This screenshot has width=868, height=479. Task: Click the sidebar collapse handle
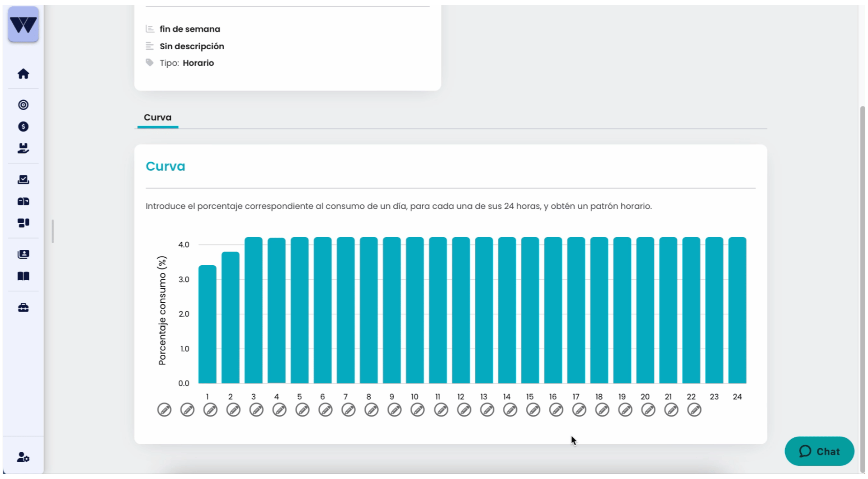pyautogui.click(x=53, y=231)
